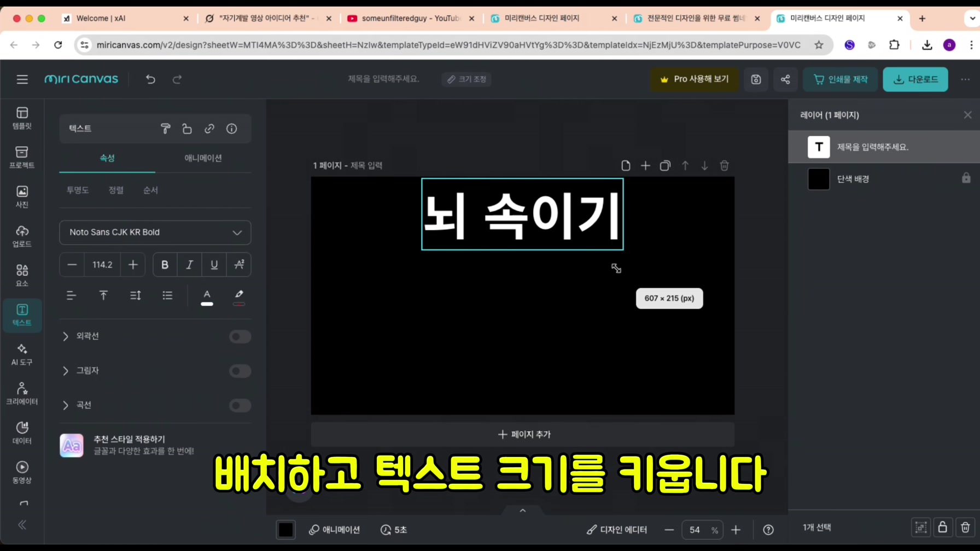Collapse the left sidebar with double chevron
980x551 pixels.
[x=22, y=525]
